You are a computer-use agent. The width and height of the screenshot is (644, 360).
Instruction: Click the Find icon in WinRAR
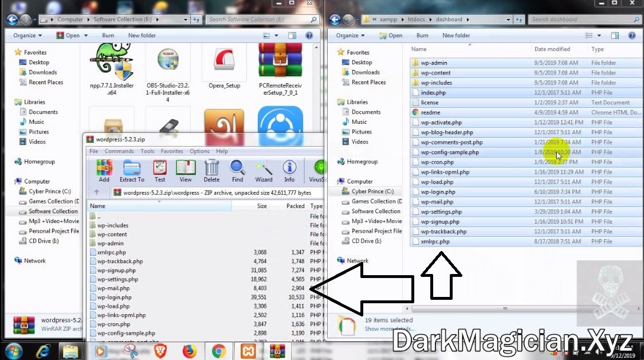237,171
